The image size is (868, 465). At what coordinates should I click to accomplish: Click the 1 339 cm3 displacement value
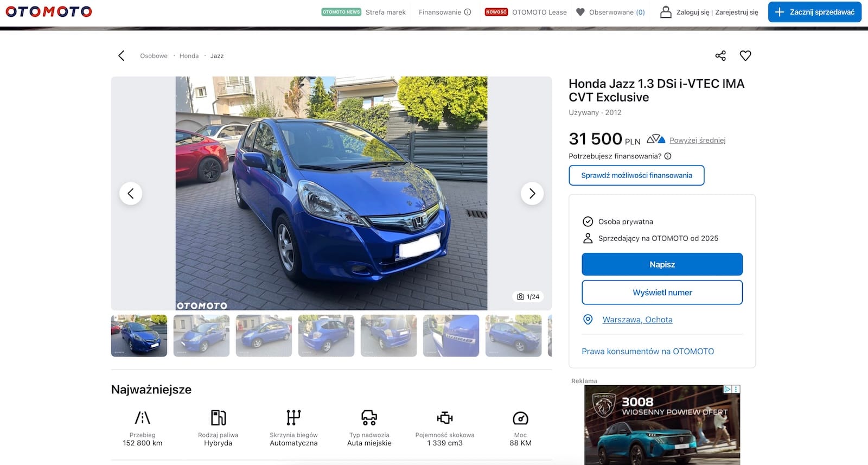coord(445,443)
